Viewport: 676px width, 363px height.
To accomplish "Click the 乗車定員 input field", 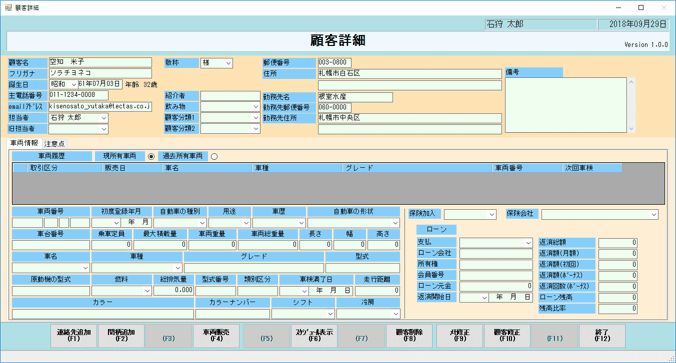I will coord(111,245).
